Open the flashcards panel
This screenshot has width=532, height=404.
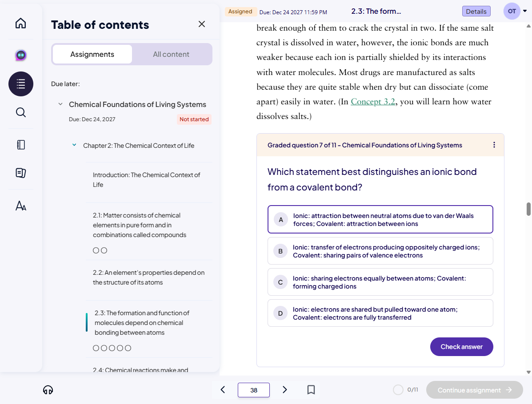pyautogui.click(x=20, y=173)
